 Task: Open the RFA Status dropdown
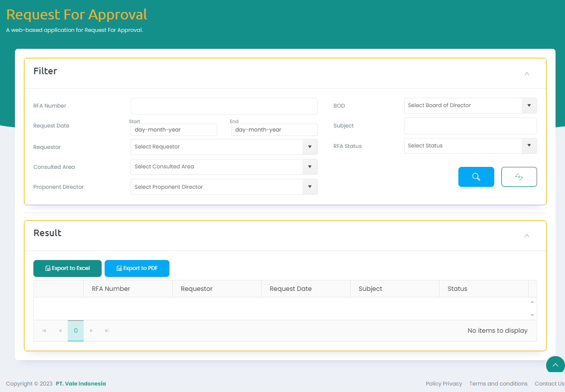coord(529,146)
